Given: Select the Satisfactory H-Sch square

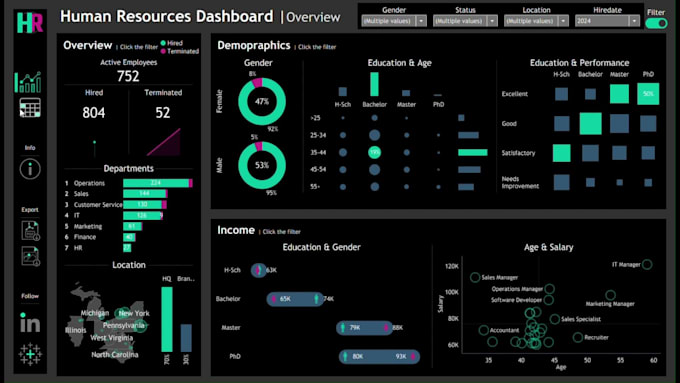Looking at the screenshot, I should coord(562,153).
